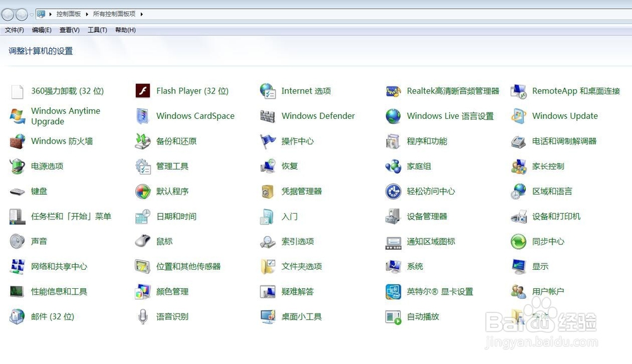Open the 任务栏和「开始」菜单 link
632x364 pixels.
71,217
